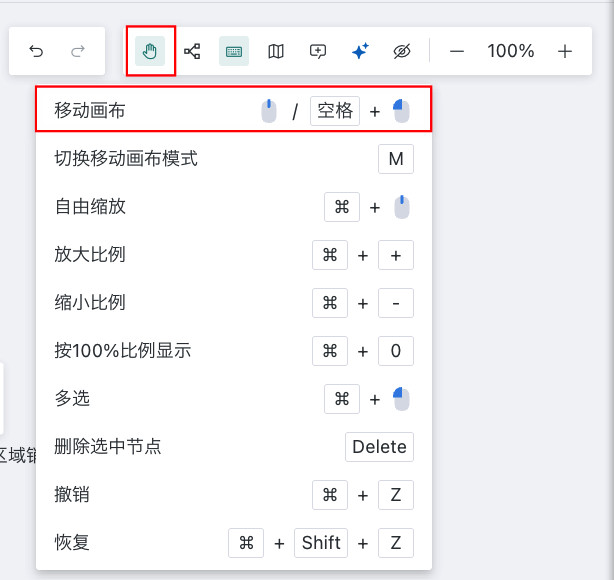This screenshot has width=614, height=580.
Task: Toggle the crossed-out eye visibility icon
Action: (402, 51)
